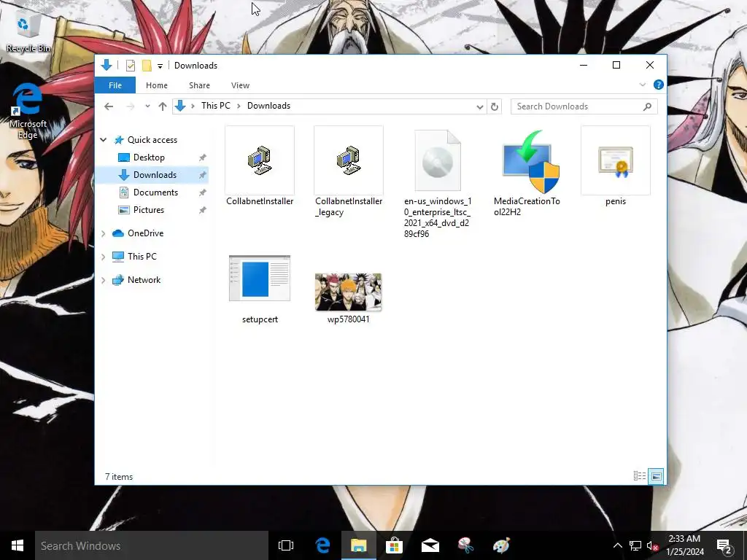Select the Recycle Bin desktop icon
Screen dimensions: 747x560
(28, 31)
